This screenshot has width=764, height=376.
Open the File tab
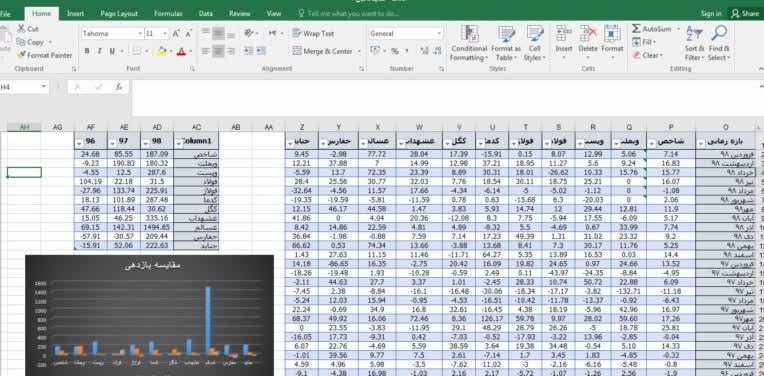[x=5, y=14]
